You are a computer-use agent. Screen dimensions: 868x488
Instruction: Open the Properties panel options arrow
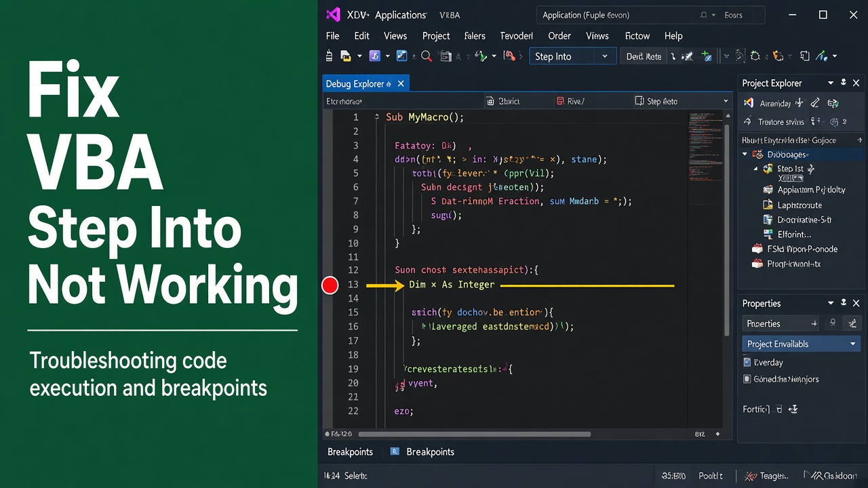pyautogui.click(x=831, y=303)
